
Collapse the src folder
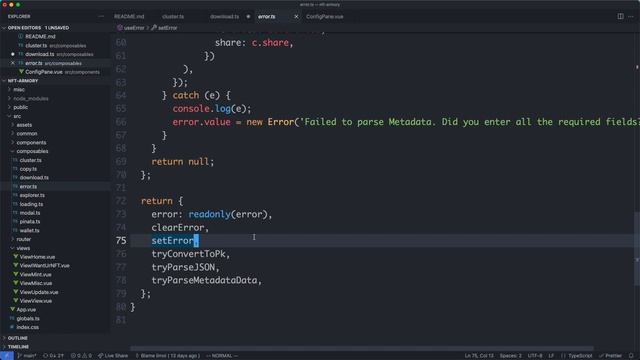pos(17,116)
